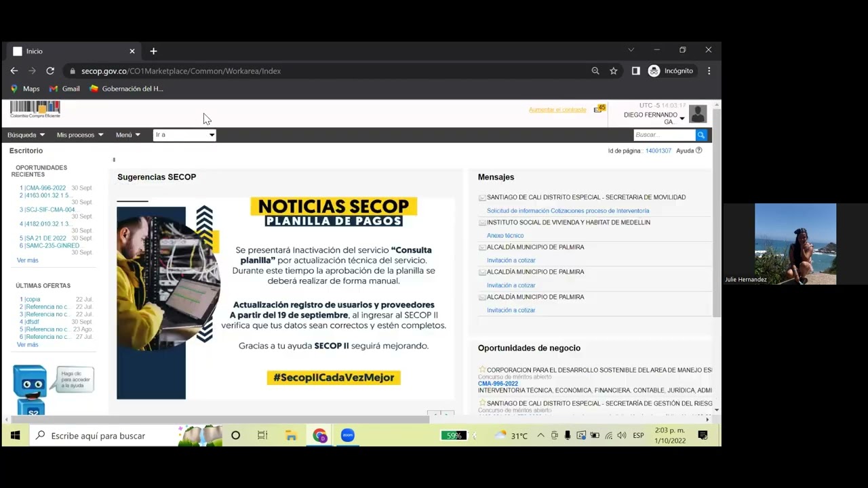Go back to the previous browser page

14,70
